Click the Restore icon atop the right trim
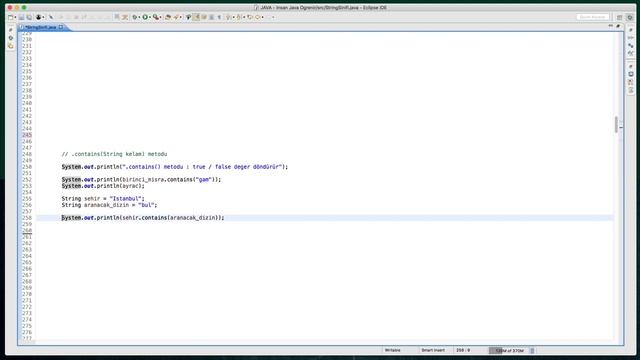Viewport: 640px width, 360px height. pos(631,30)
